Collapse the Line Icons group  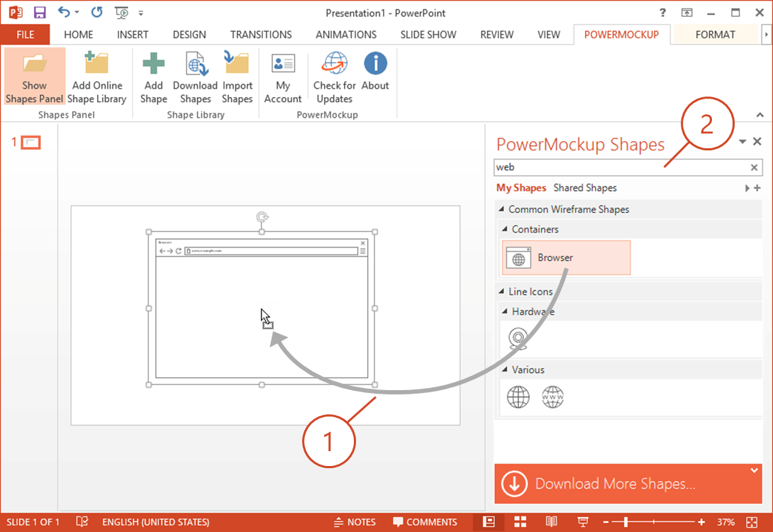click(501, 292)
